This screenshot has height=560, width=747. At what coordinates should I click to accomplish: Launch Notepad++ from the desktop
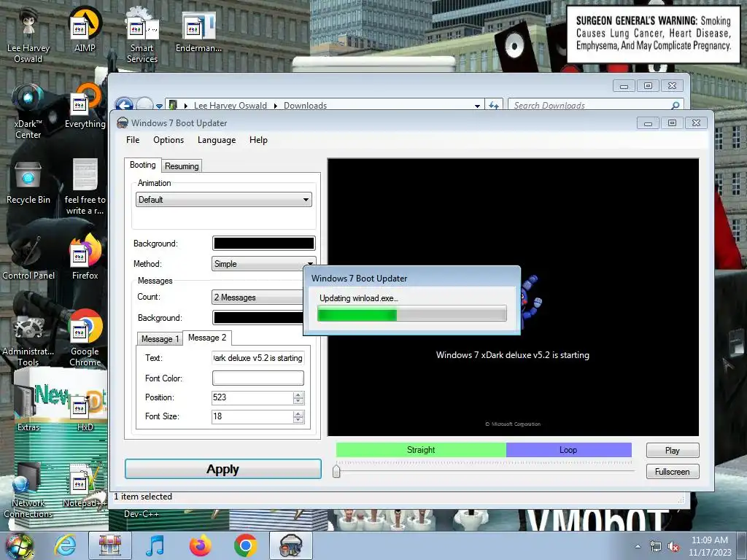pos(85,486)
